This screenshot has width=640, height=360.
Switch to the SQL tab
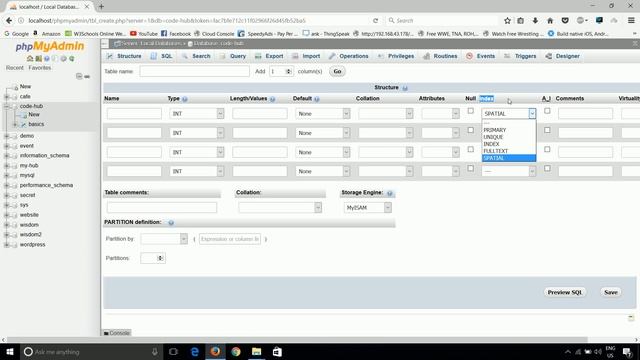click(x=162, y=56)
